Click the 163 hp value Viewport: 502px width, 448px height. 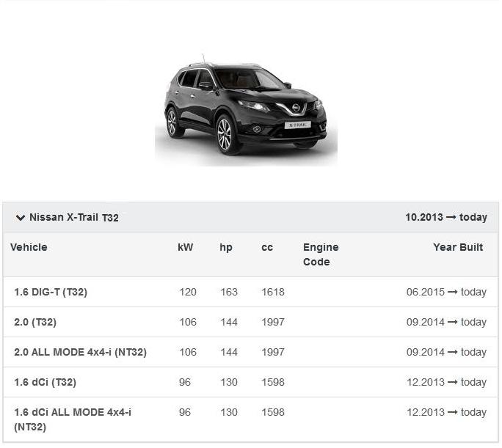click(229, 292)
